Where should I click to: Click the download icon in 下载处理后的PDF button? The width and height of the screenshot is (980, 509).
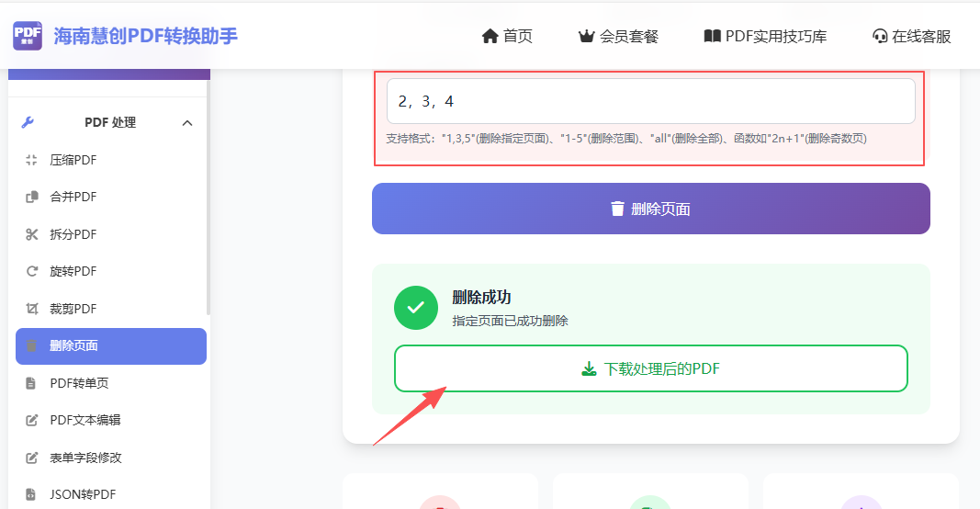(x=589, y=369)
